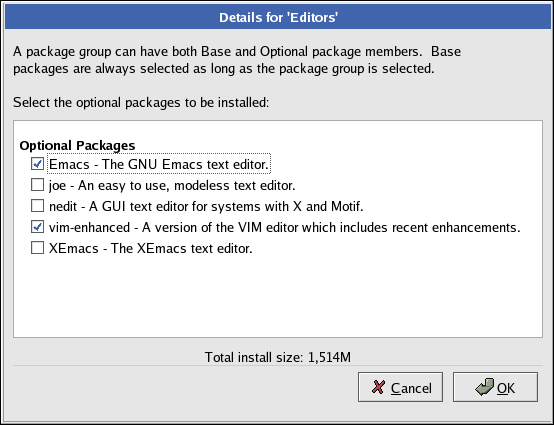Image resolution: width=554 pixels, height=425 pixels.
Task: Select the nedit GUI text editor row
Action: [206, 206]
